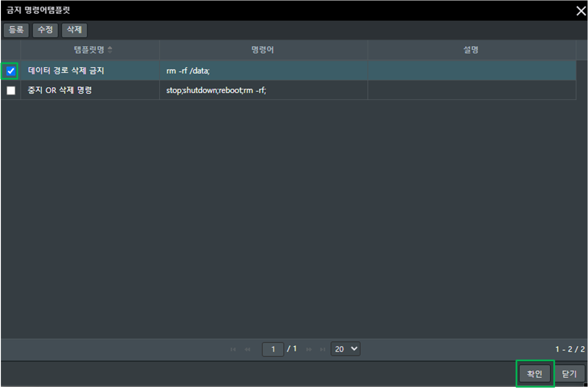Click the 등록 toolbar button

click(16, 30)
